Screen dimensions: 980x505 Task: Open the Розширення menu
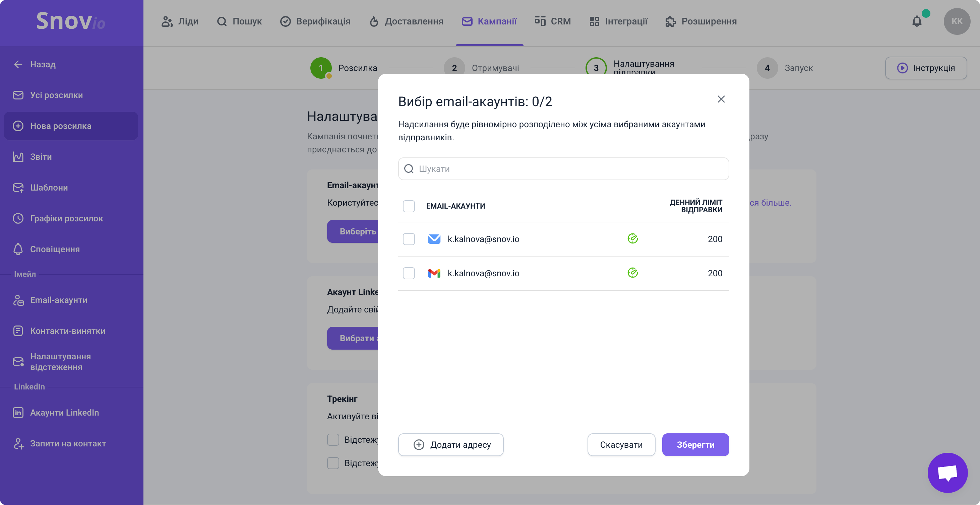click(x=701, y=21)
